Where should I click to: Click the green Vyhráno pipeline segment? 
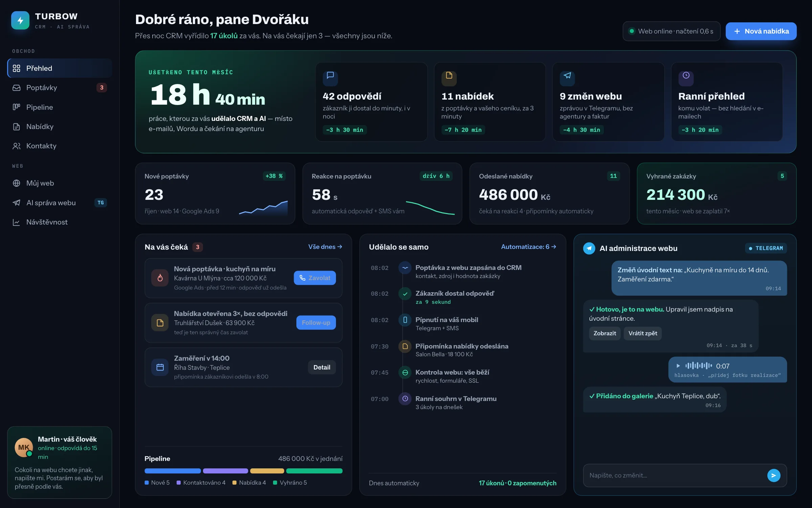point(314,471)
